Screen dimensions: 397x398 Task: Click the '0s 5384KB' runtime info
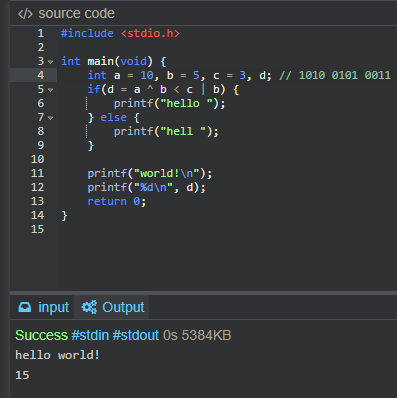(197, 335)
